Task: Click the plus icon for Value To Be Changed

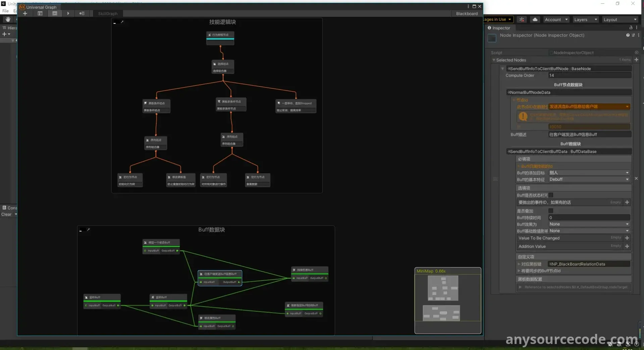Action: pos(627,238)
